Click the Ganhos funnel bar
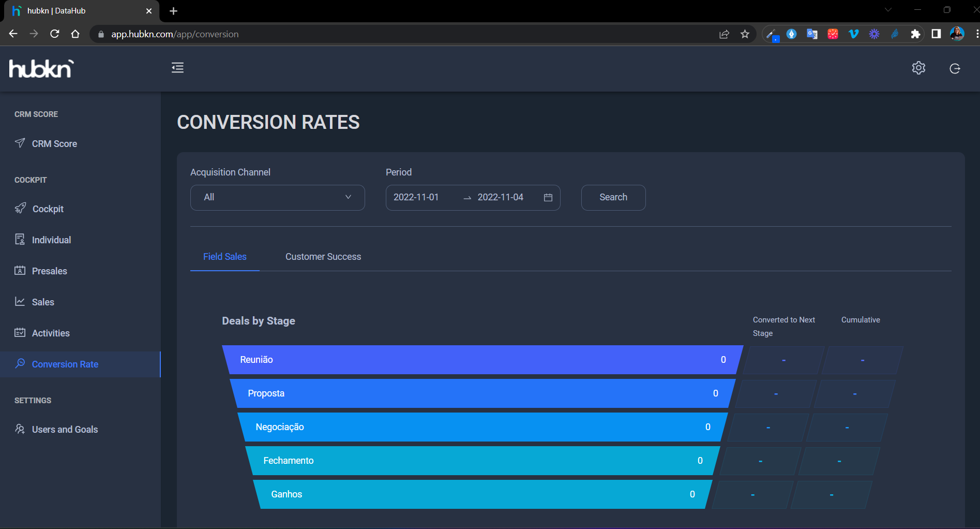 pyautogui.click(x=483, y=494)
